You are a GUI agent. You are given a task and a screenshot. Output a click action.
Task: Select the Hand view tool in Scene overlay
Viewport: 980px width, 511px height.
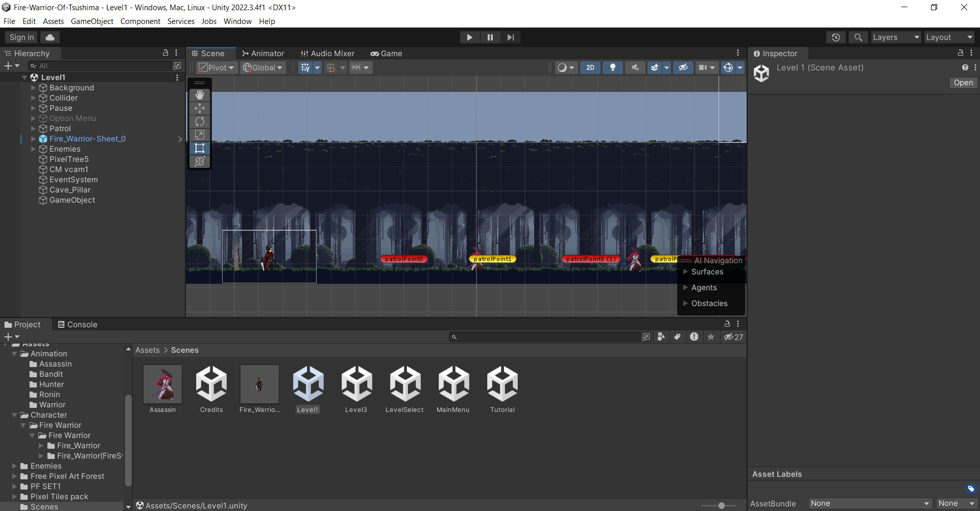[200, 95]
